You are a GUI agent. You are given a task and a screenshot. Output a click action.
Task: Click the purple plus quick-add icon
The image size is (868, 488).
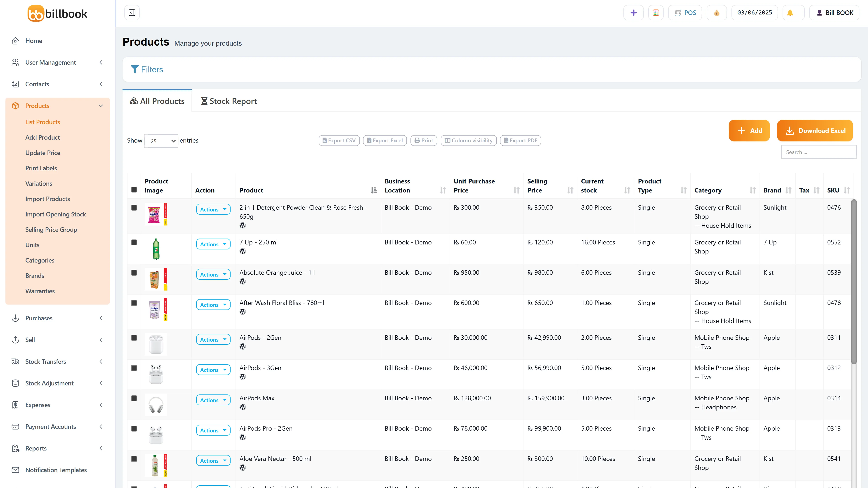tap(633, 13)
